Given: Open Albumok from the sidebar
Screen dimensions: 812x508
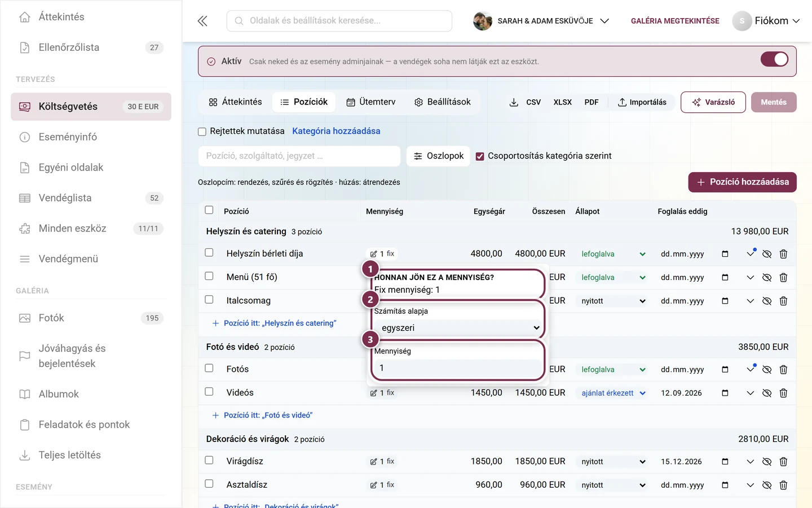Looking at the screenshot, I should click(91, 394).
